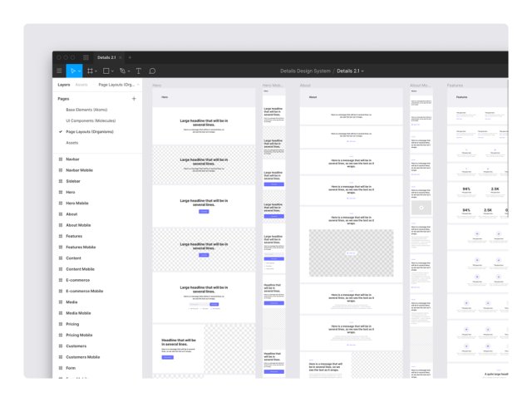Select the Frame tool

tap(90, 71)
